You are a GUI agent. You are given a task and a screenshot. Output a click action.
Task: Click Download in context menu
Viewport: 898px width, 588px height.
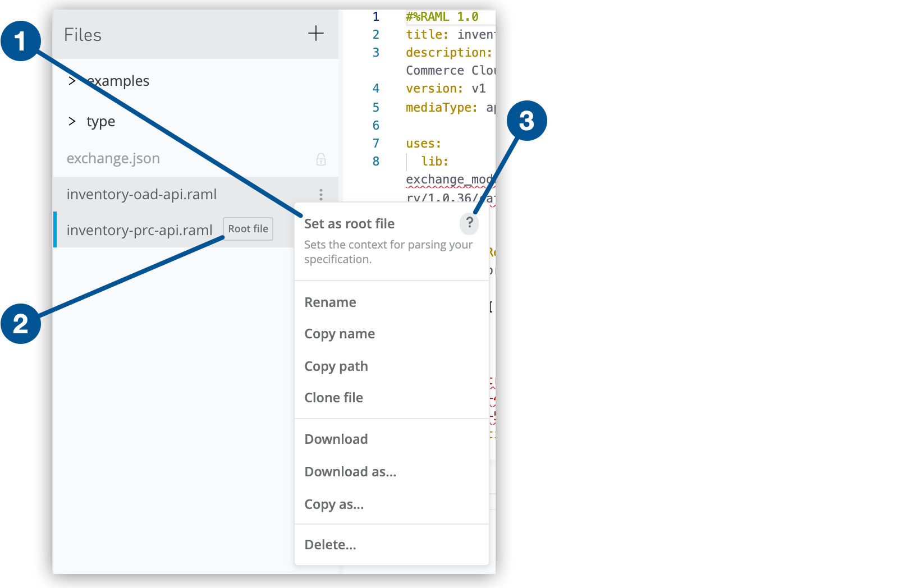coord(336,439)
